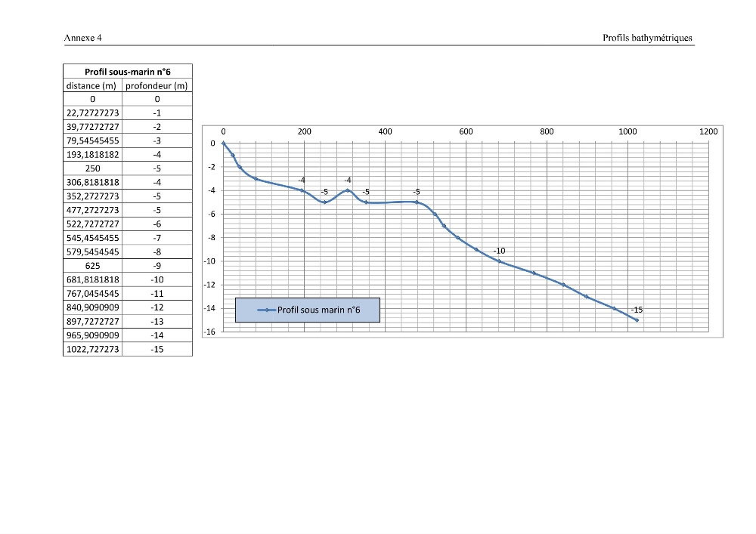Viewport: 756px width, 534px height.
Task: Click the 'profondeur (m)' column header
Action: pos(156,85)
